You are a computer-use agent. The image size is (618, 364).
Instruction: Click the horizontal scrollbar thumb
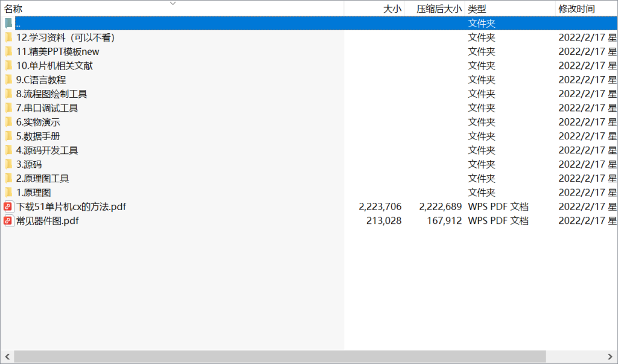[279, 357]
